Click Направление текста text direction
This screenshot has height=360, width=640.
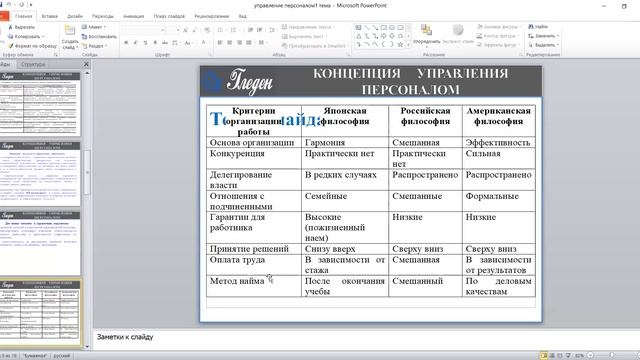[x=308, y=27]
